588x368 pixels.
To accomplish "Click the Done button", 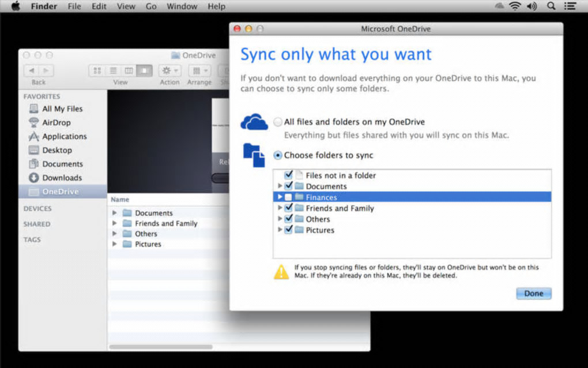I will click(x=534, y=294).
